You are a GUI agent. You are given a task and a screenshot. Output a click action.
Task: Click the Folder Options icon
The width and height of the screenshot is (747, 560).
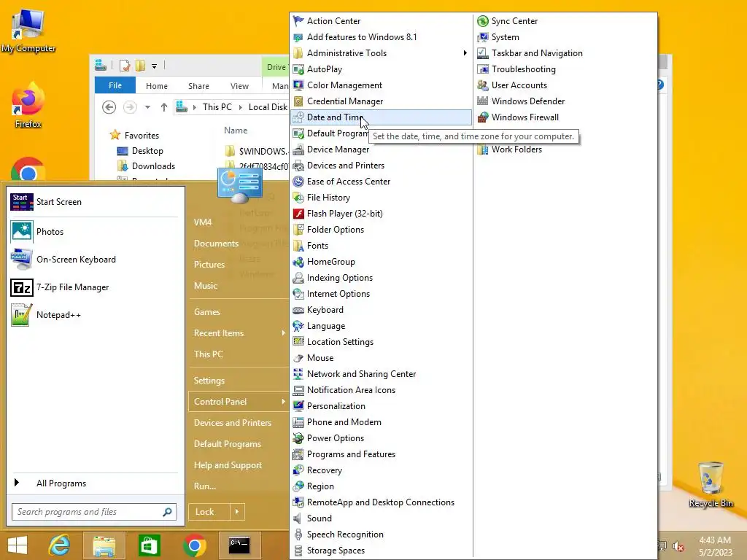[x=298, y=230]
